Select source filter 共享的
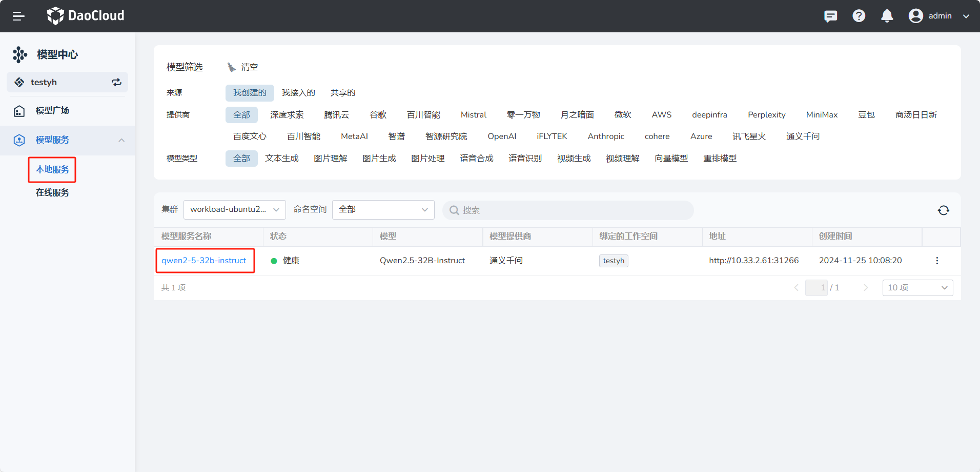 (343, 93)
